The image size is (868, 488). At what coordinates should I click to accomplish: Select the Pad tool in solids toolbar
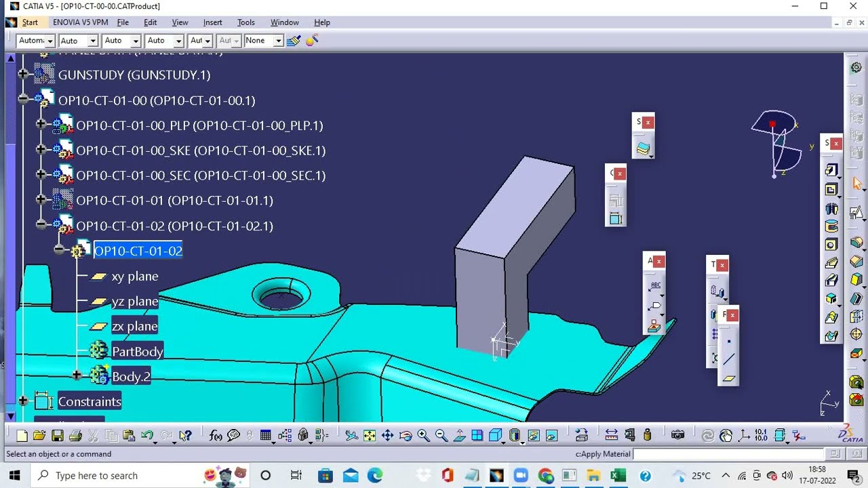point(831,170)
